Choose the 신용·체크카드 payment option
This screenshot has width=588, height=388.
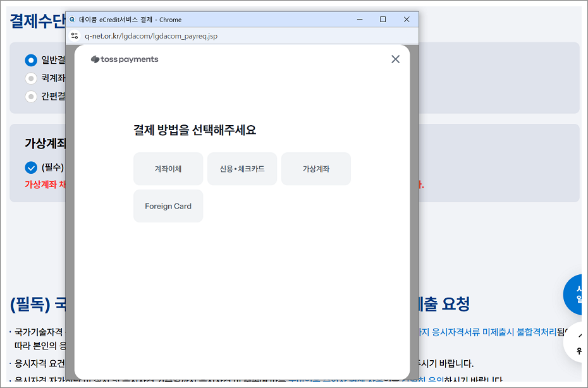point(242,169)
